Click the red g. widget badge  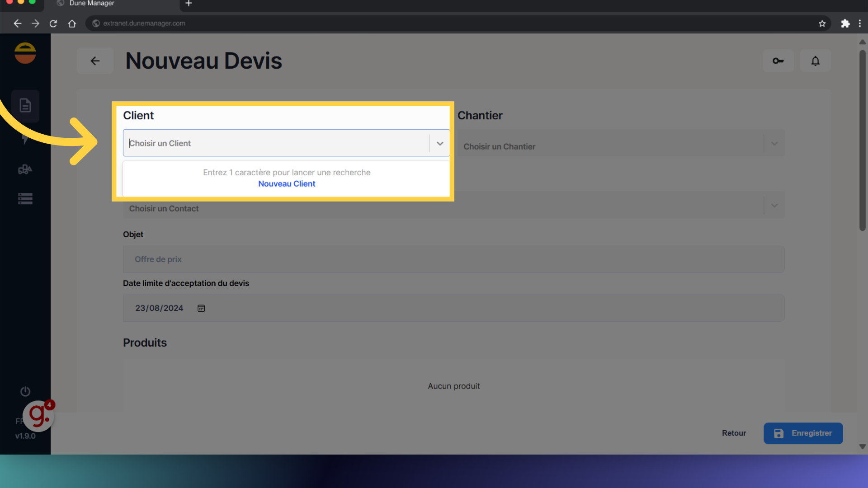(39, 415)
